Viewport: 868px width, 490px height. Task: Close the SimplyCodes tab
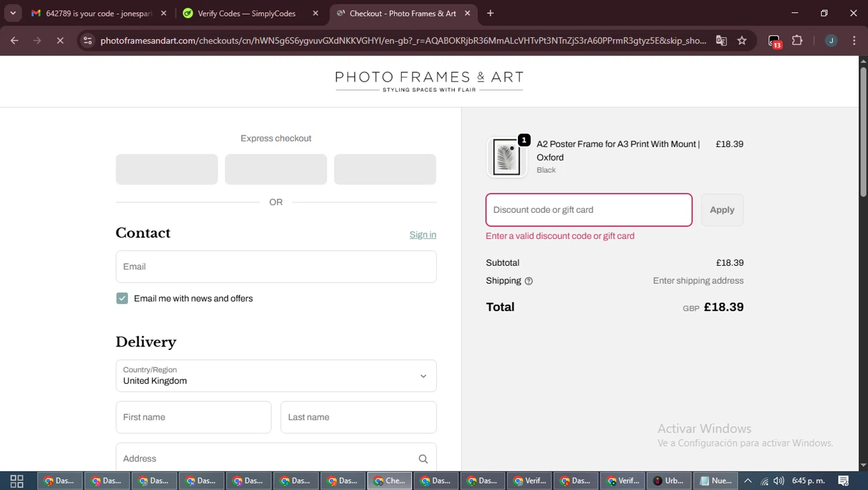pyautogui.click(x=315, y=13)
